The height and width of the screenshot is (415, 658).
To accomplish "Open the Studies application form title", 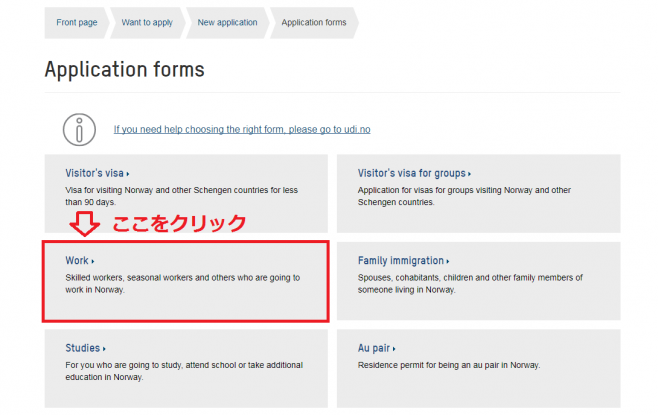I will (x=82, y=348).
